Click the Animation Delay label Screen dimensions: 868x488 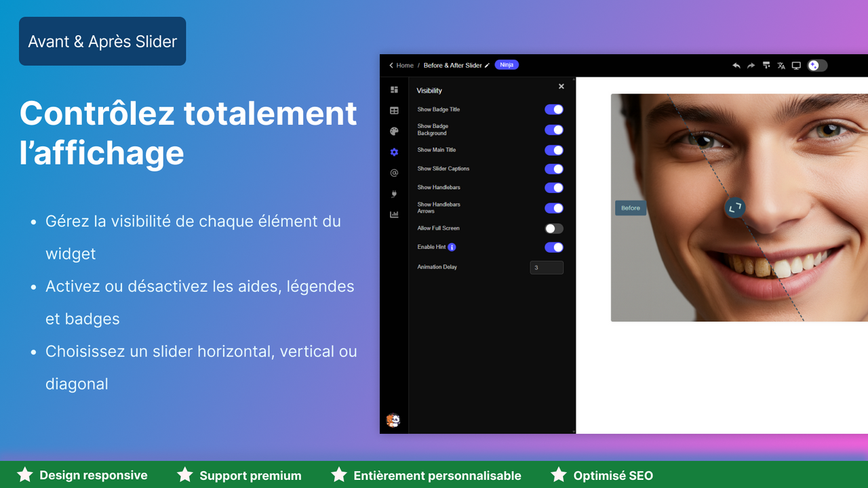click(x=437, y=267)
